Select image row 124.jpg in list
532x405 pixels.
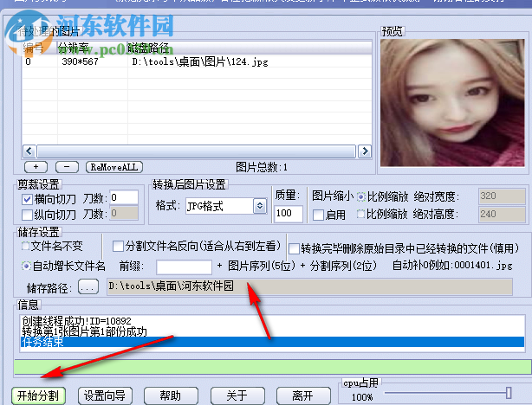click(197, 61)
